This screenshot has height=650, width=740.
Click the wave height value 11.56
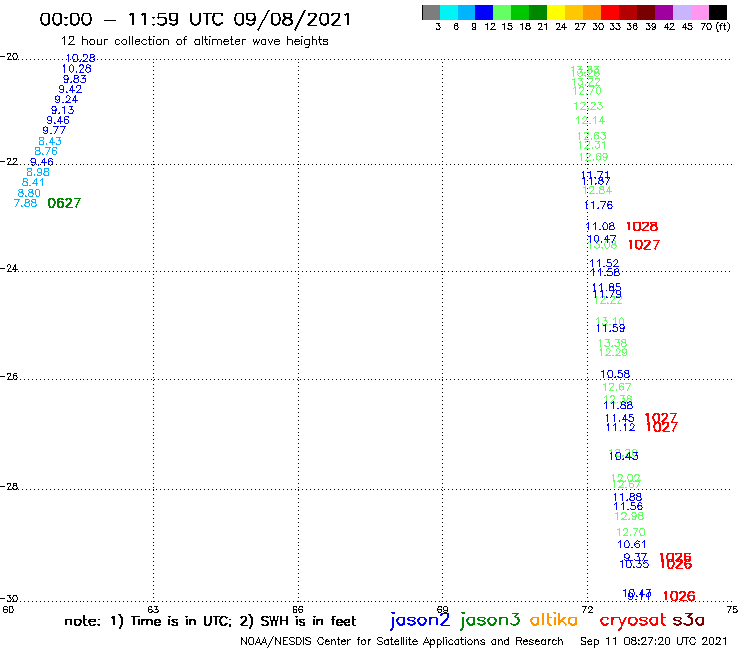pos(628,506)
